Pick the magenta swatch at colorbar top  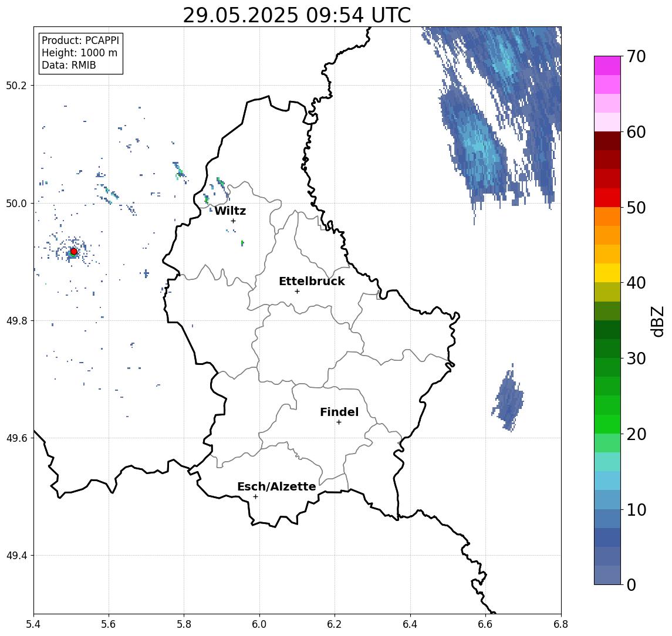(607, 66)
